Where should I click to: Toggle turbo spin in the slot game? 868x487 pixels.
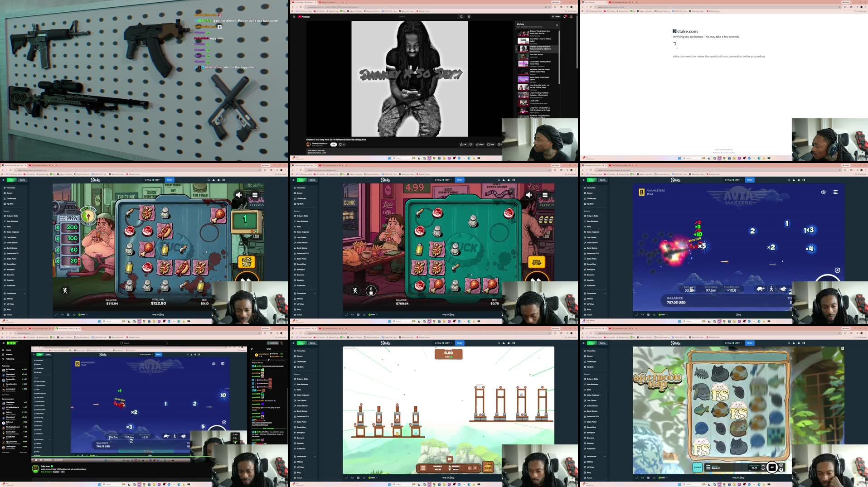(246, 280)
